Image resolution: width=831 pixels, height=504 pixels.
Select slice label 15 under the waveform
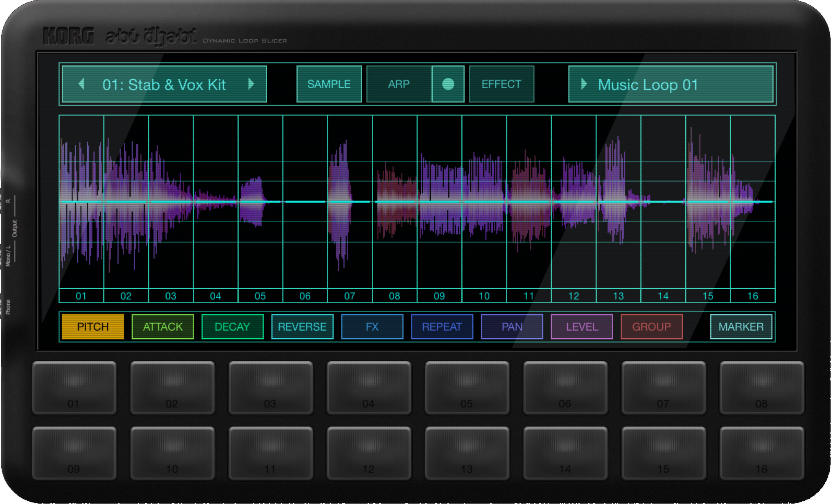pyautogui.click(x=708, y=296)
